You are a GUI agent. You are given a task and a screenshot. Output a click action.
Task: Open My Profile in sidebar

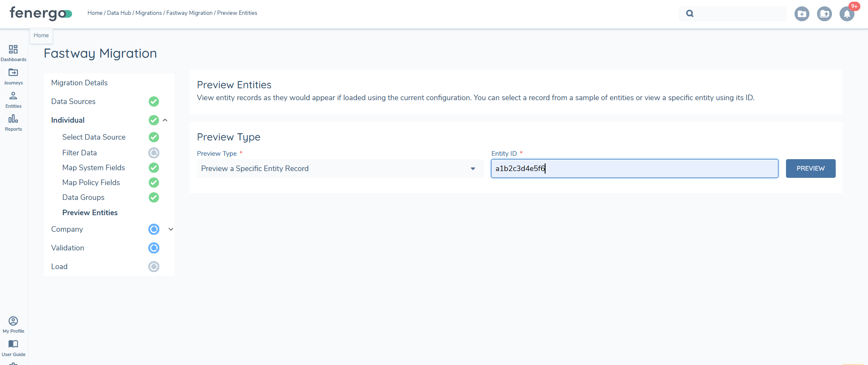[13, 324]
